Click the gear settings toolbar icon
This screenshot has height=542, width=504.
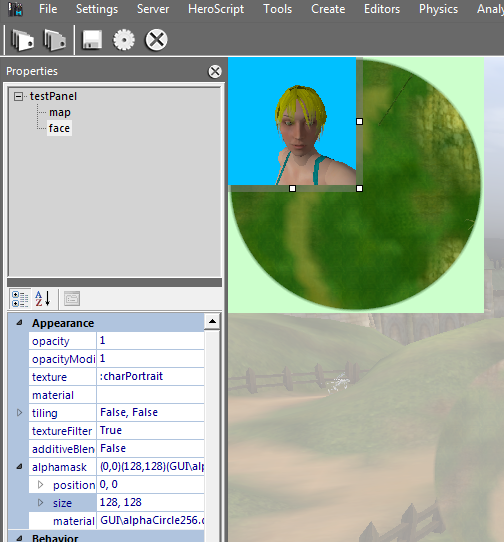[124, 40]
